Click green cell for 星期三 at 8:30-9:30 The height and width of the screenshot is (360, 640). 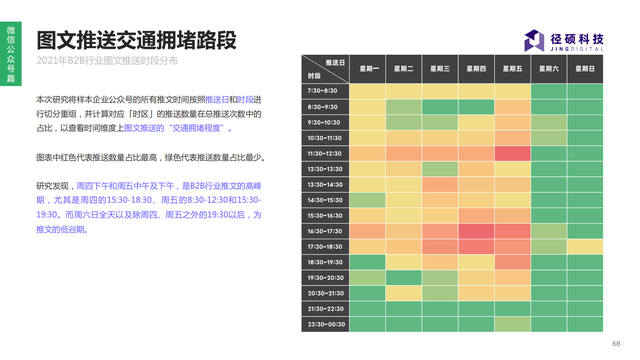[440, 107]
